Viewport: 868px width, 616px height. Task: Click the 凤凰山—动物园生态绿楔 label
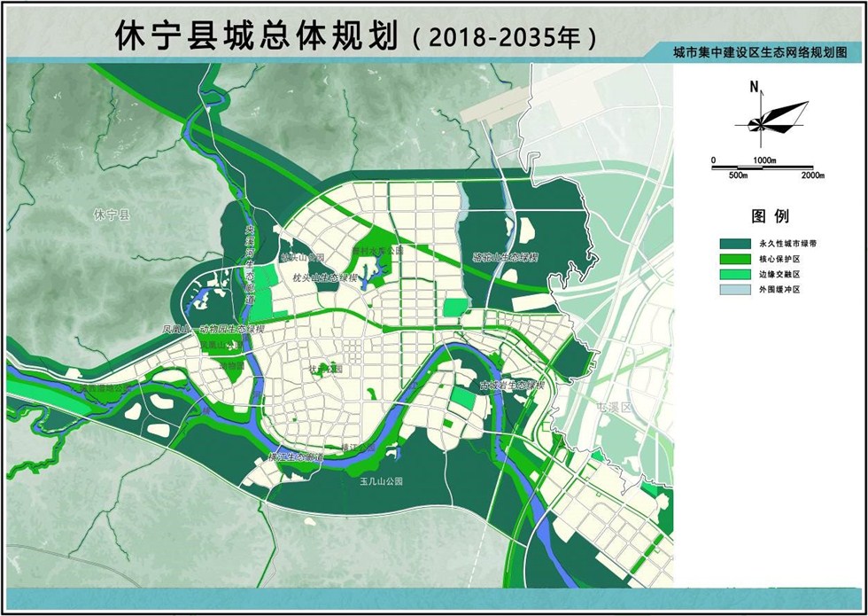(x=209, y=329)
